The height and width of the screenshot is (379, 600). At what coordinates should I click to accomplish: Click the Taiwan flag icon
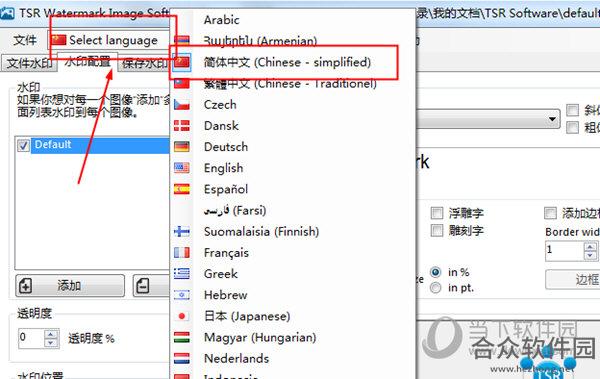pyautogui.click(x=182, y=83)
